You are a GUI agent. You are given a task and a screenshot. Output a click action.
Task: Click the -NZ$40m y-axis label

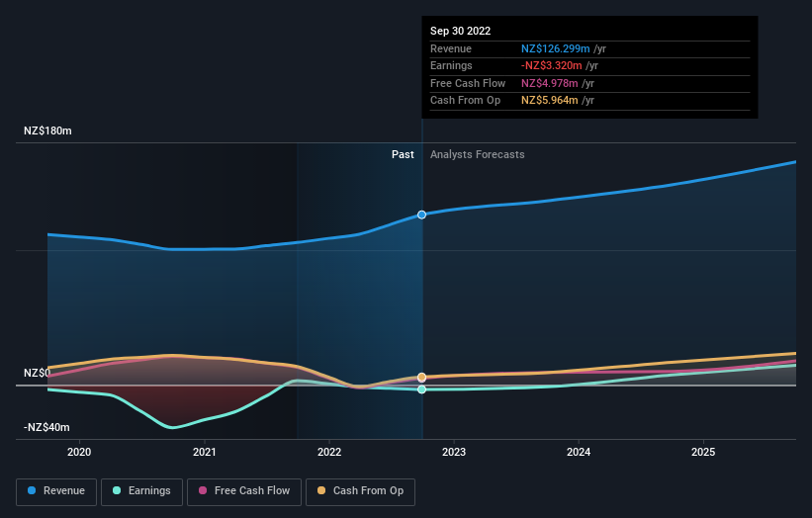46,427
